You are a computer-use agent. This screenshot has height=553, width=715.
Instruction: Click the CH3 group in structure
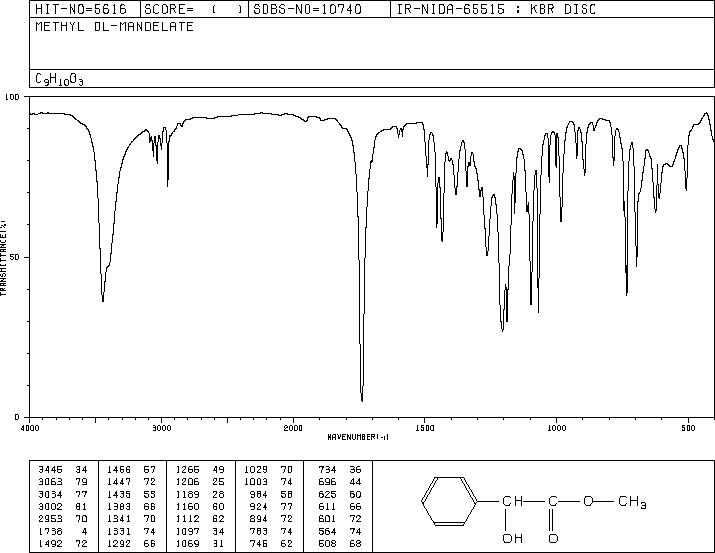click(632, 502)
